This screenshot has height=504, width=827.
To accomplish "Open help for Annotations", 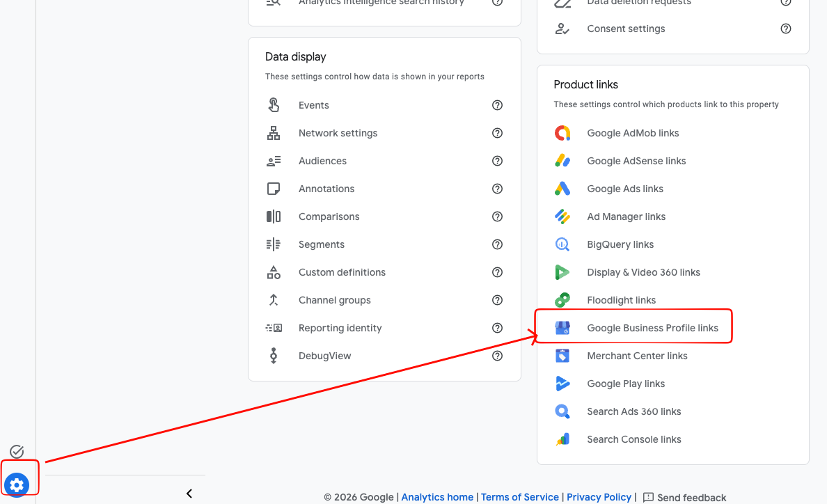I will tap(497, 189).
